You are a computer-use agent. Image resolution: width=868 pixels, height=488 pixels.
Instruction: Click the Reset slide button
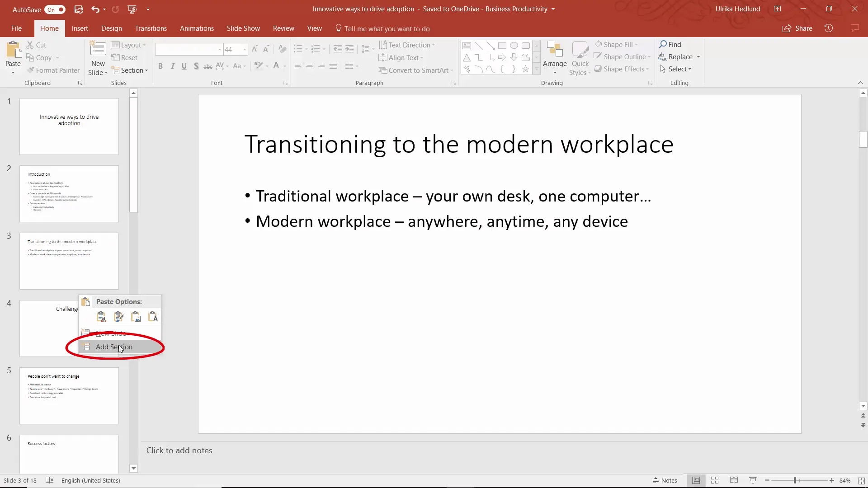pyautogui.click(x=124, y=57)
